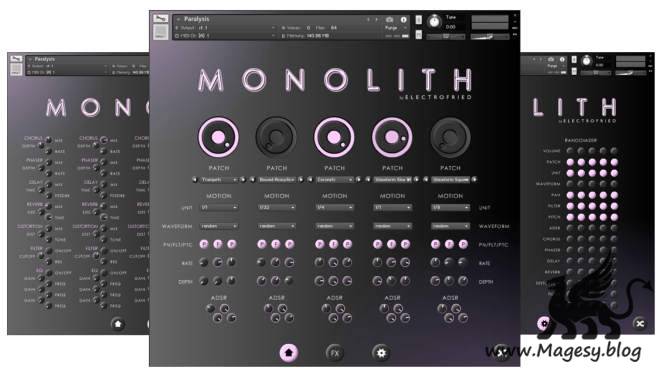This screenshot has height=368, width=660.
Task: Open first column waveform dropdown
Action: click(219, 226)
